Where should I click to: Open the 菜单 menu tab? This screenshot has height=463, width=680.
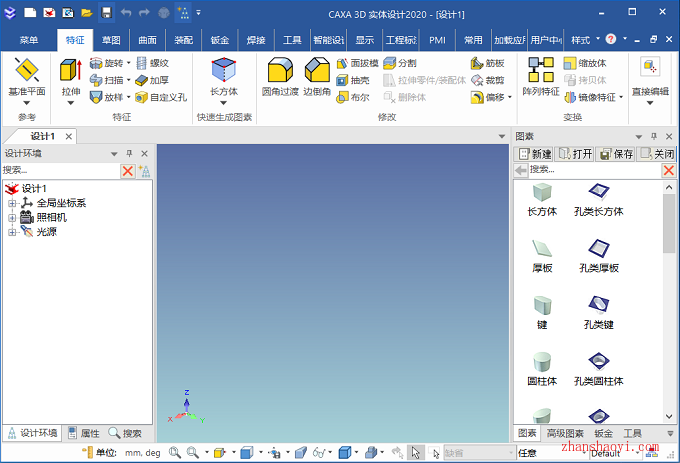point(29,40)
